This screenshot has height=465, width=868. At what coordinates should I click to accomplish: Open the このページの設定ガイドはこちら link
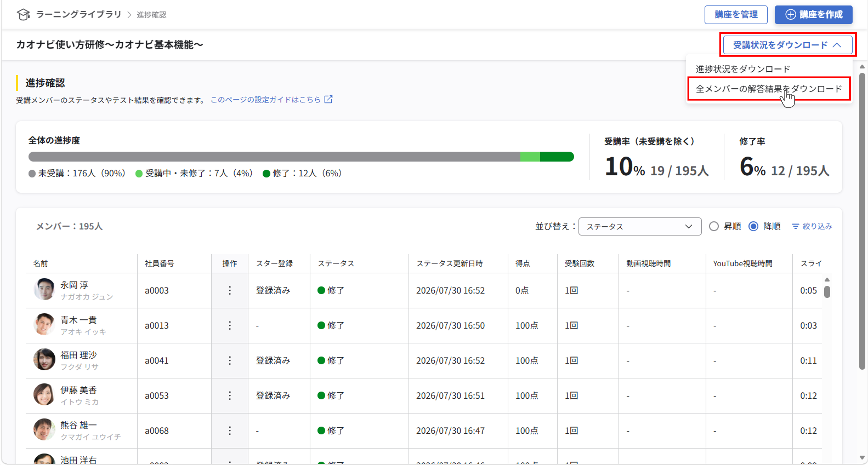click(266, 100)
